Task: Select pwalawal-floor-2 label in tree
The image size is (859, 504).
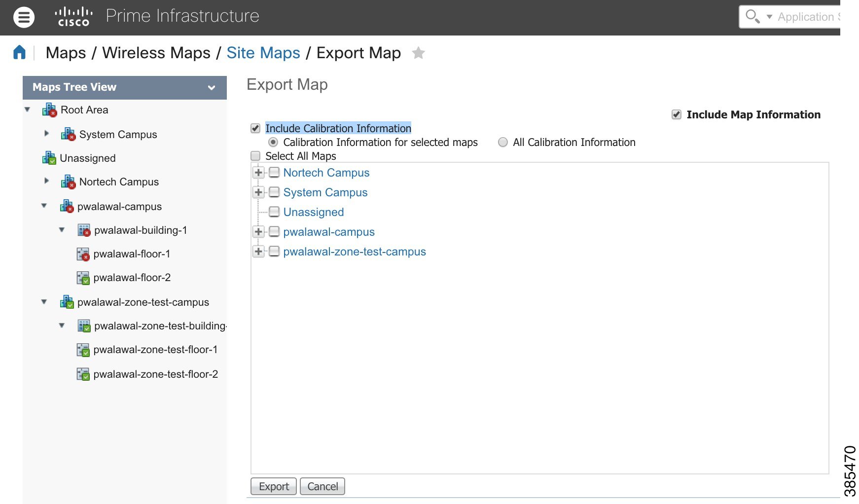Action: click(x=132, y=278)
